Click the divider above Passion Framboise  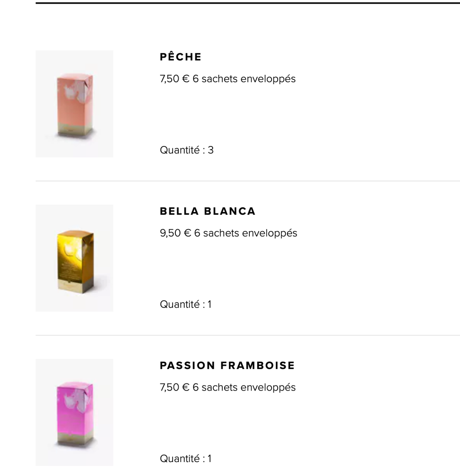(x=247, y=335)
